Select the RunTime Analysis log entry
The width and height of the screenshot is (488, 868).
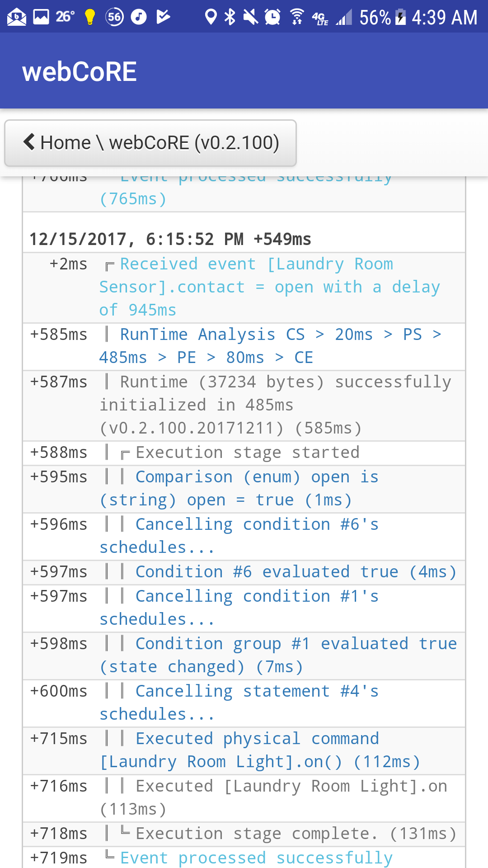[x=244, y=347]
